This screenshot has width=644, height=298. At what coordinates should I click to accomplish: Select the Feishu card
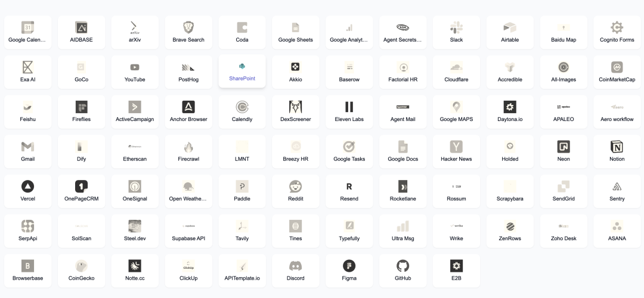tap(27, 112)
